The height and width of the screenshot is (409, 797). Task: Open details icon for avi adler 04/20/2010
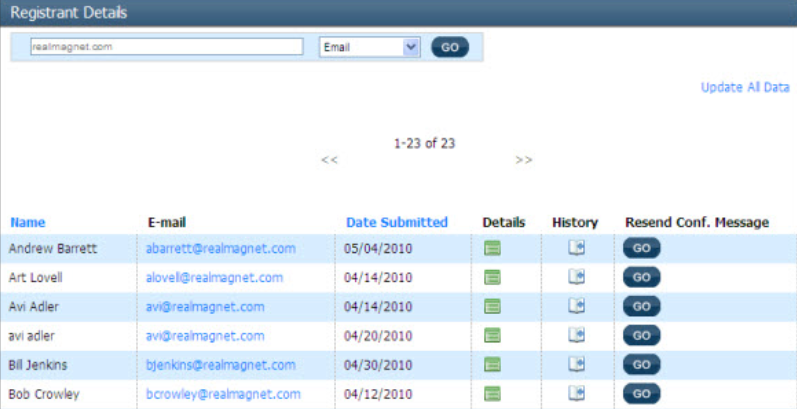[492, 335]
